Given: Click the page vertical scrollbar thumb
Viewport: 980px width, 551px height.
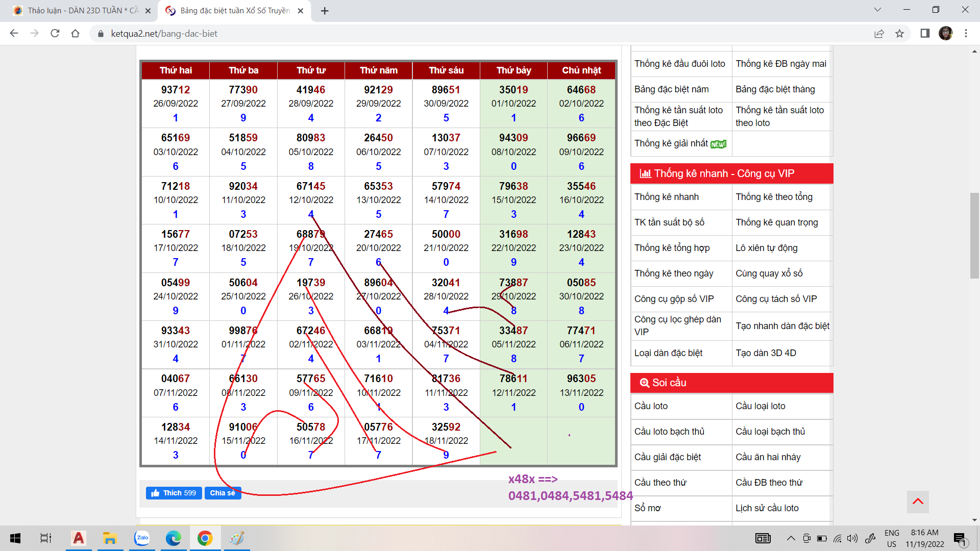Looking at the screenshot, I should pyautogui.click(x=974, y=235).
